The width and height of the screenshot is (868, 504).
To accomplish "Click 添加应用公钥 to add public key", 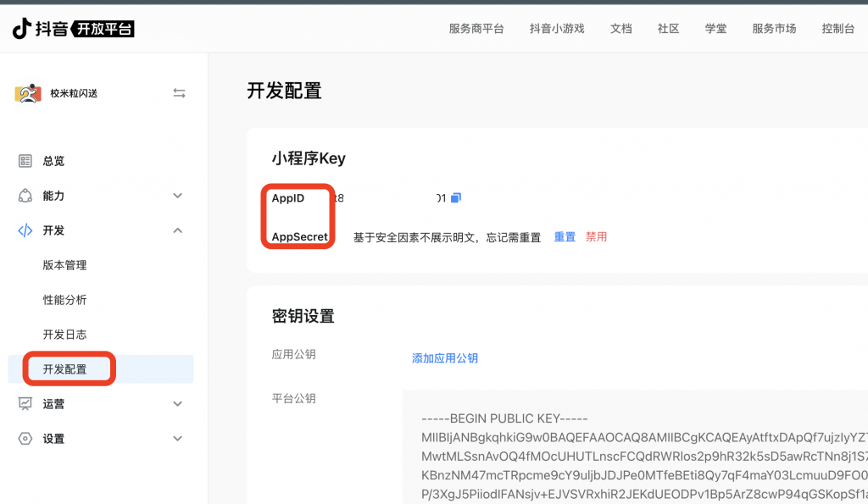I will (x=447, y=357).
